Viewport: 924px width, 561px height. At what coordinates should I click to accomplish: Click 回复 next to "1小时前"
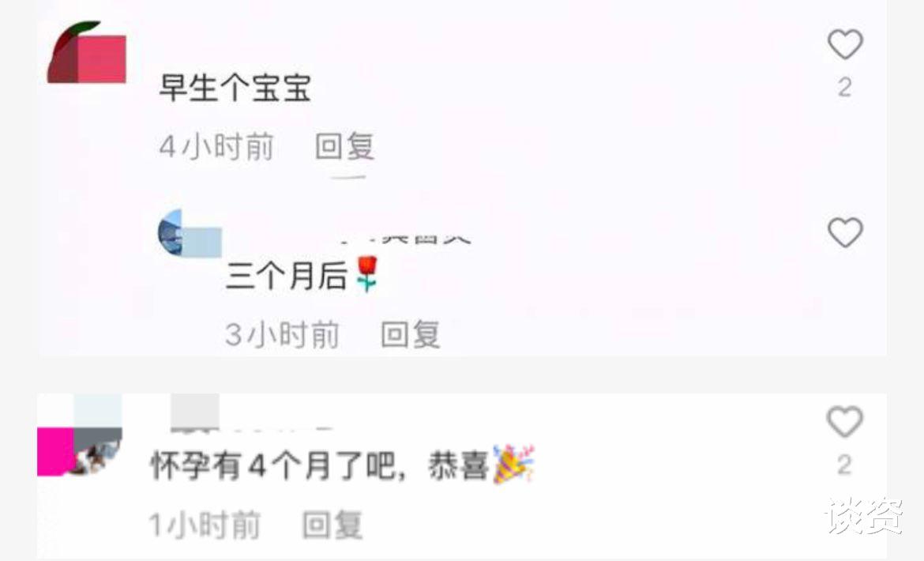click(332, 524)
